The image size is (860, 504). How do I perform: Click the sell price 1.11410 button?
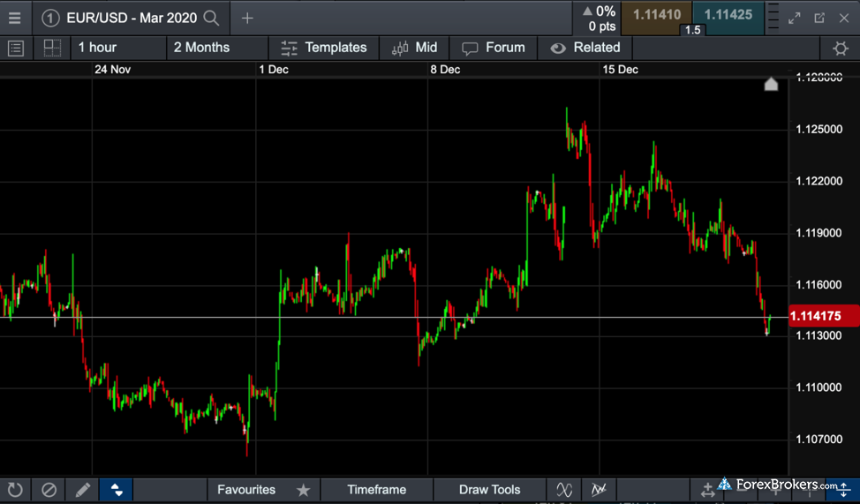pyautogui.click(x=656, y=15)
